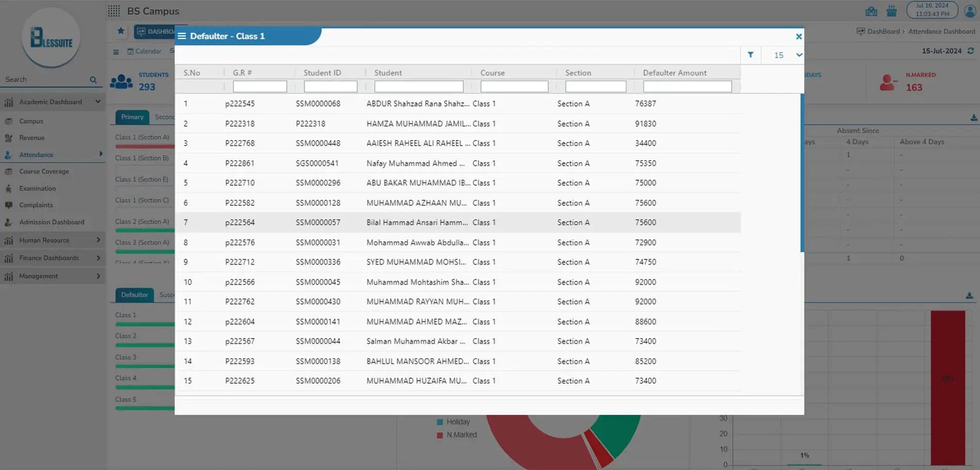Screen dimensions: 980x470
Task: Download the Absent Since table data
Action: (x=973, y=118)
